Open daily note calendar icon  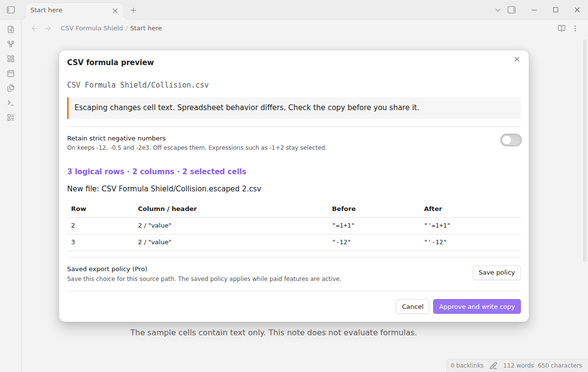point(11,73)
